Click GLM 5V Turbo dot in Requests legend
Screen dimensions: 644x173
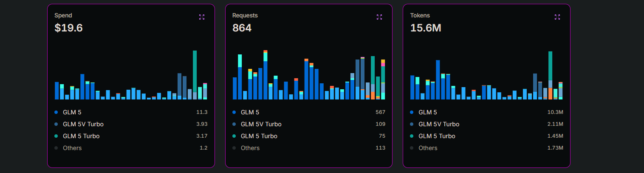coord(234,124)
